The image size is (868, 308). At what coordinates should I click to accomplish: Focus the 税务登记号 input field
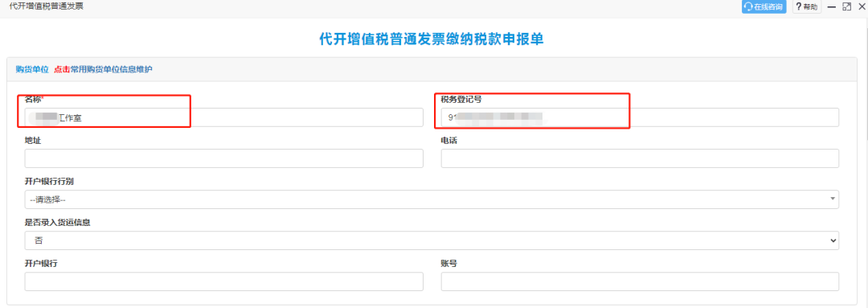[x=640, y=117]
